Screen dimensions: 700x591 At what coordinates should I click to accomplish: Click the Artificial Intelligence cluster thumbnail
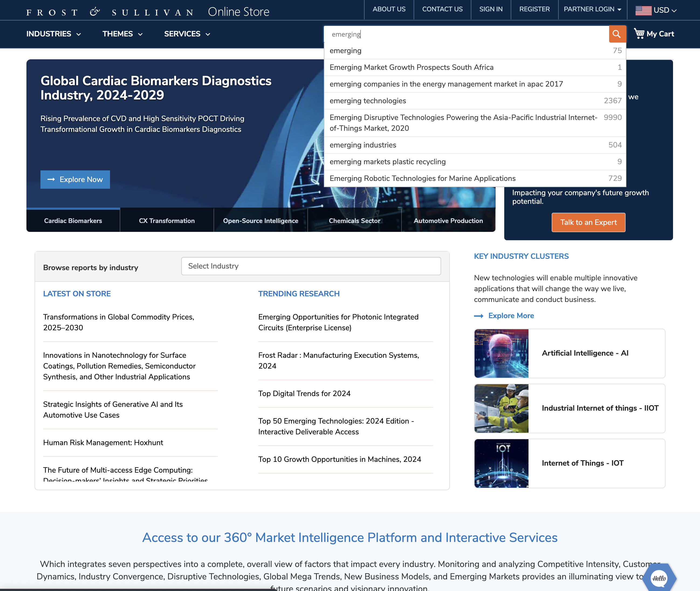pyautogui.click(x=501, y=353)
